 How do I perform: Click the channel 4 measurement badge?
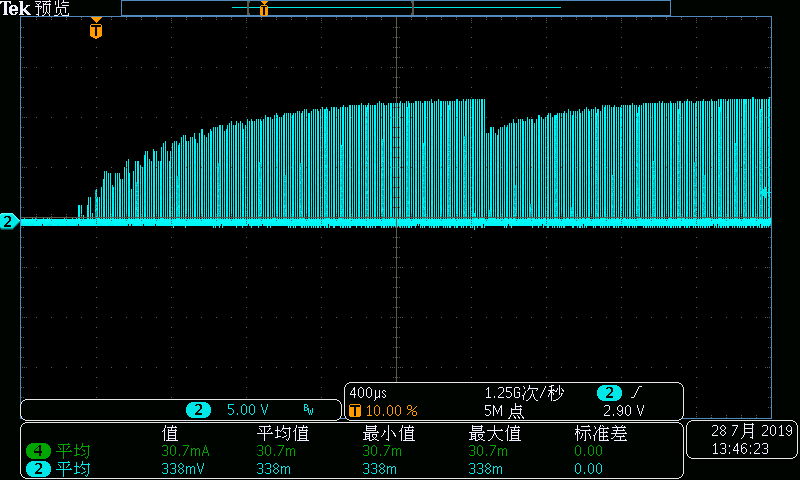click(x=38, y=451)
